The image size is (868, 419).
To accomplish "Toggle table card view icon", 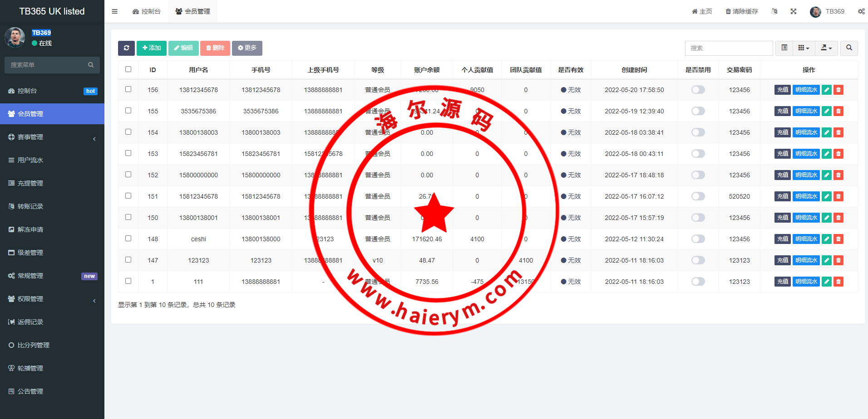I will coord(784,48).
